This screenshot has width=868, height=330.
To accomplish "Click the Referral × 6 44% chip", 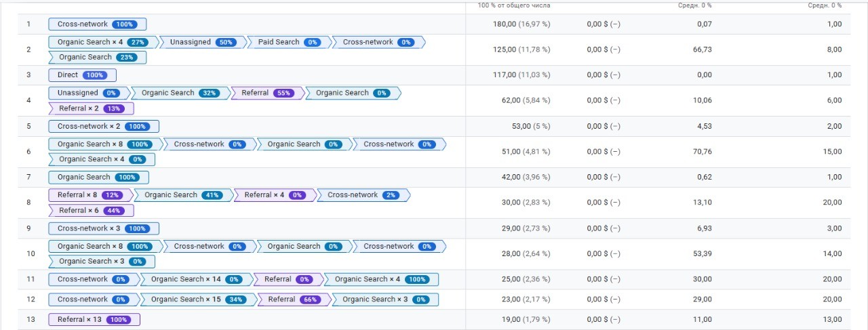I will tap(91, 210).
